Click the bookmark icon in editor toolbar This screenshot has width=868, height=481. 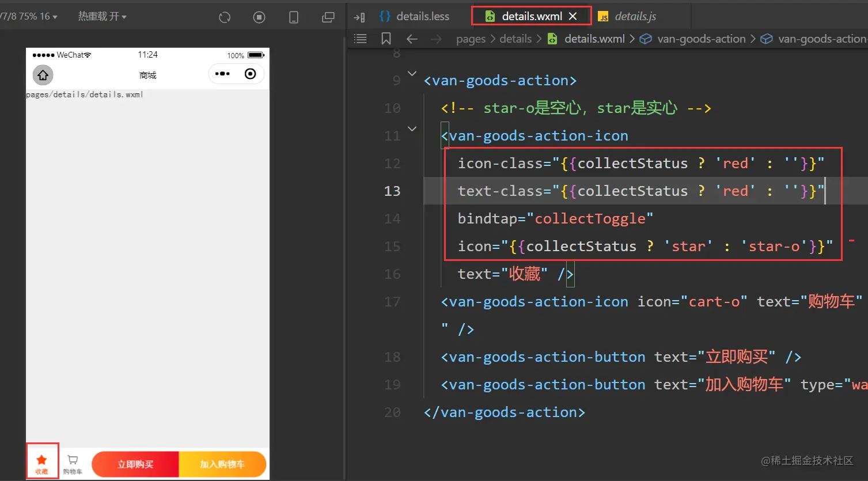click(386, 39)
